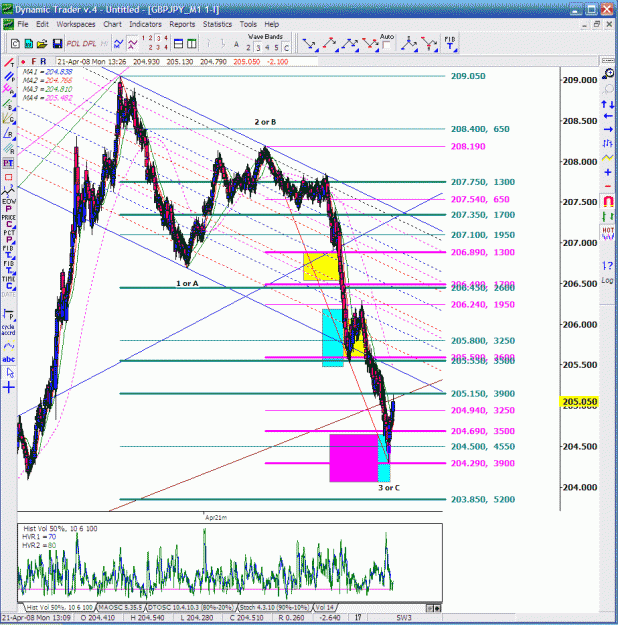
Task: Select the abc text label tool
Action: [x=8, y=359]
